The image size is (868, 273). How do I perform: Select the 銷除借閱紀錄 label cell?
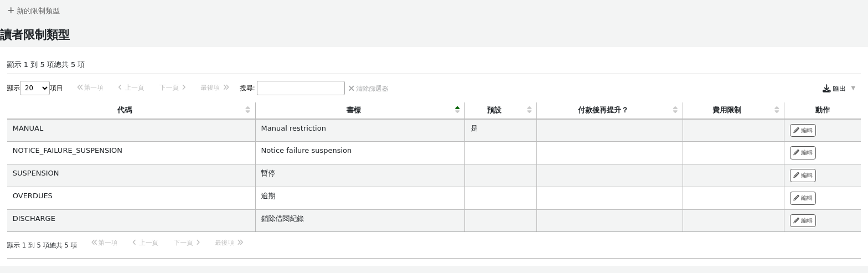(x=360, y=221)
